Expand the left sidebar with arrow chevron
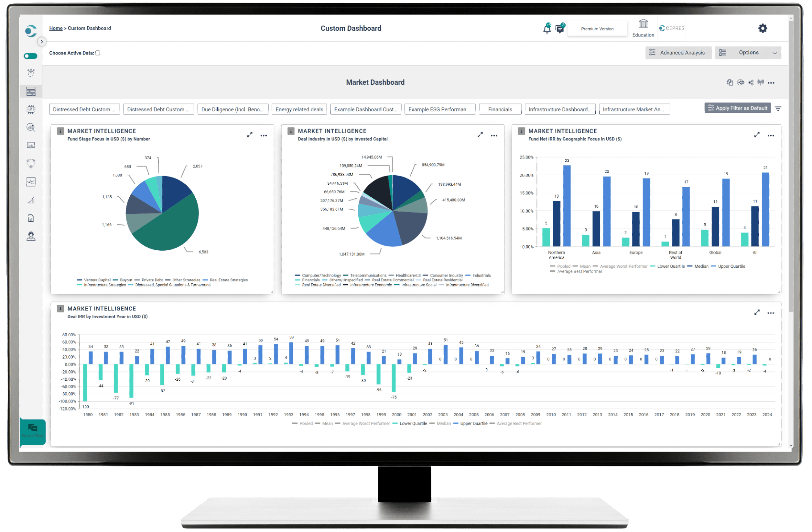The image size is (812, 532). [x=42, y=42]
